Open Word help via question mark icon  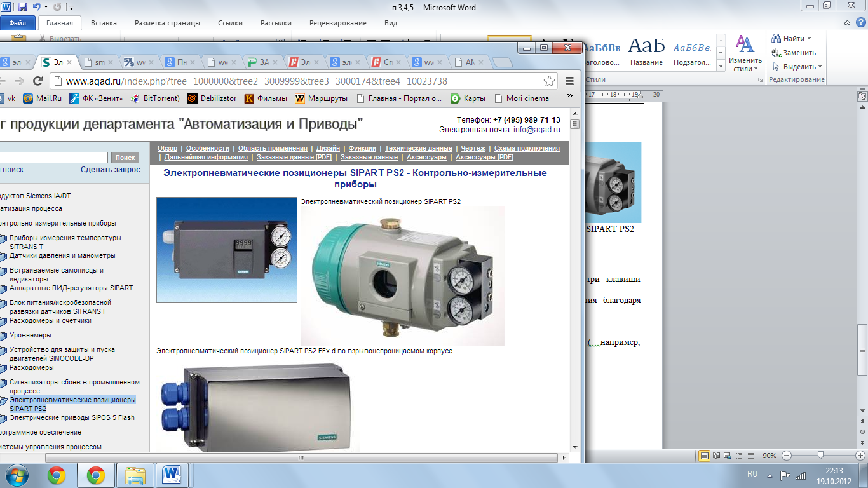click(860, 23)
